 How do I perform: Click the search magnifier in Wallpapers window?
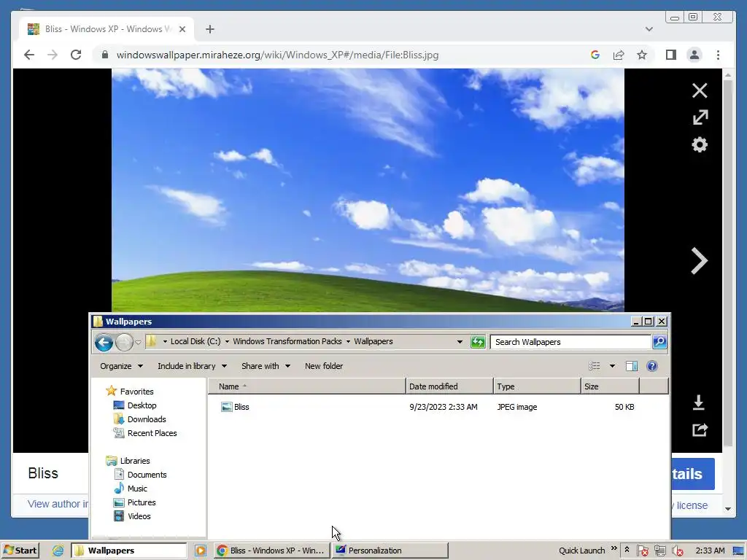tap(659, 342)
